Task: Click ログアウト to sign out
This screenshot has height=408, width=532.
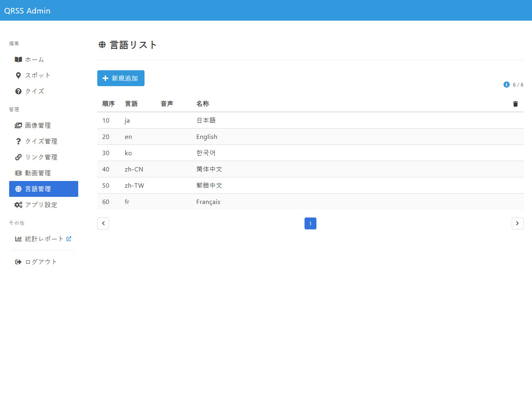Action: (40, 262)
